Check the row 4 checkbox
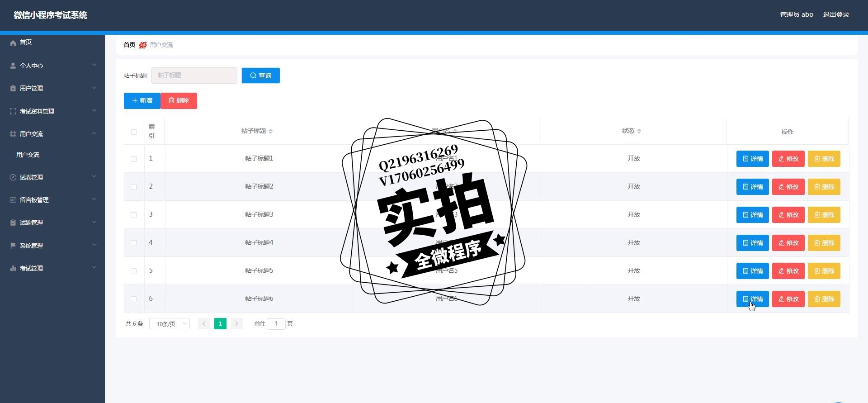The height and width of the screenshot is (403, 868). (133, 243)
